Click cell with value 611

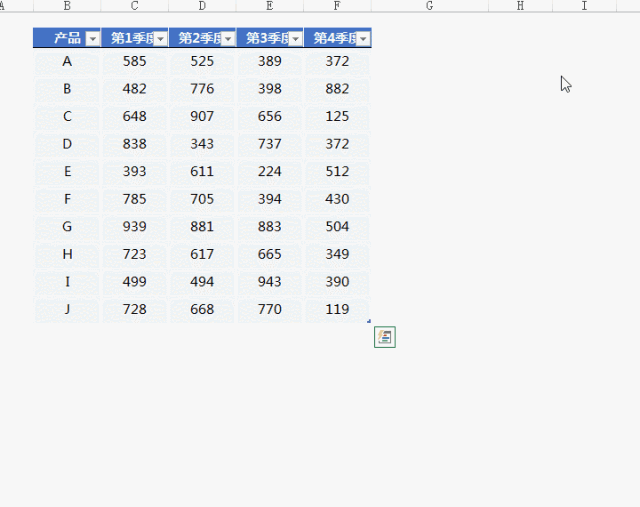coord(202,172)
